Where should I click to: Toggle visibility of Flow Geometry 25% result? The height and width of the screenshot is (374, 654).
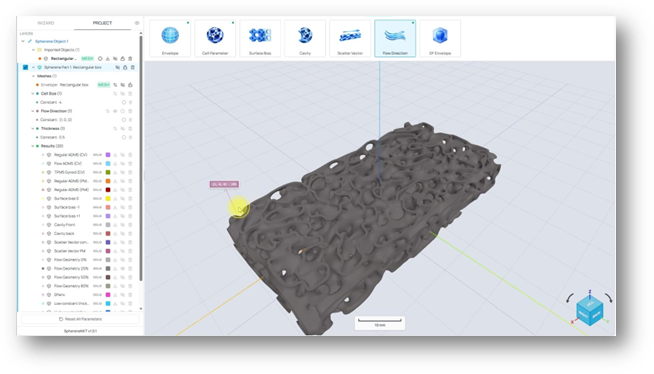[123, 269]
